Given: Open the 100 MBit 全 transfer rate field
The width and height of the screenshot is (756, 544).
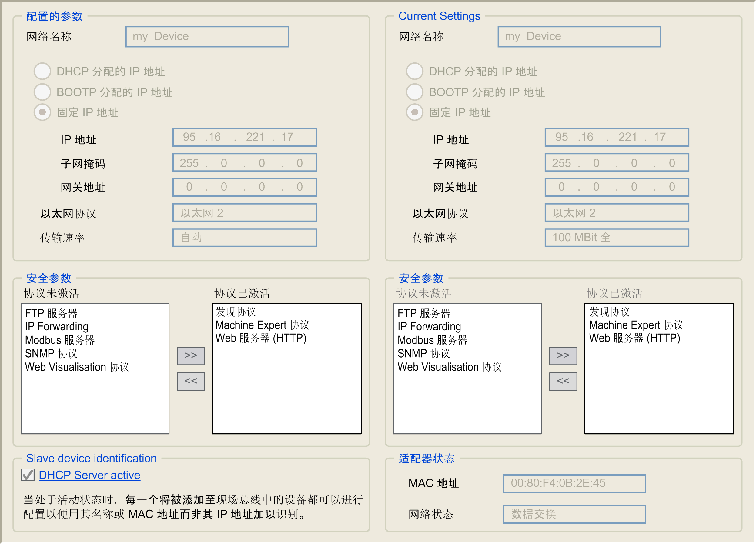Looking at the screenshot, I should pos(616,237).
